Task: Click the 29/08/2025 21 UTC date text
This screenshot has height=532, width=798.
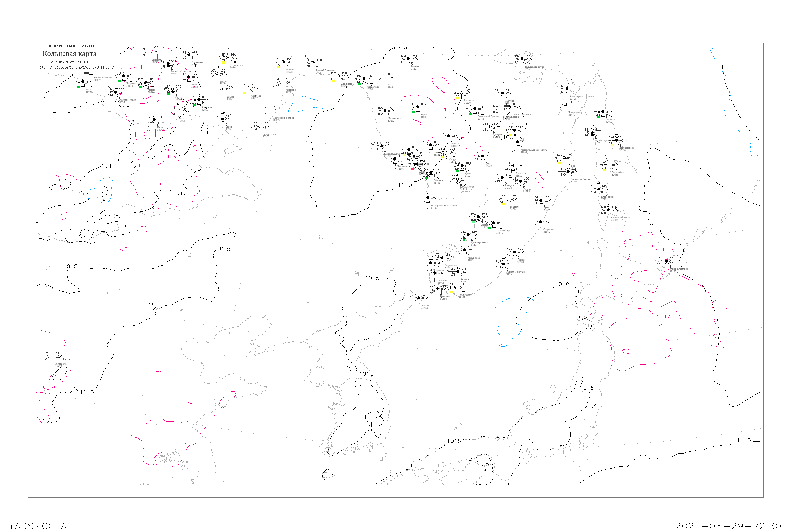Action: [x=70, y=62]
